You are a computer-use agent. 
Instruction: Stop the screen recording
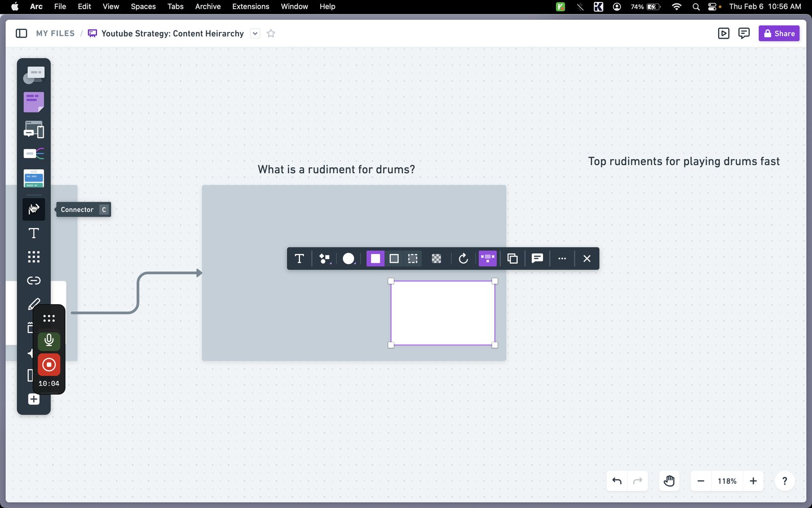(x=49, y=365)
